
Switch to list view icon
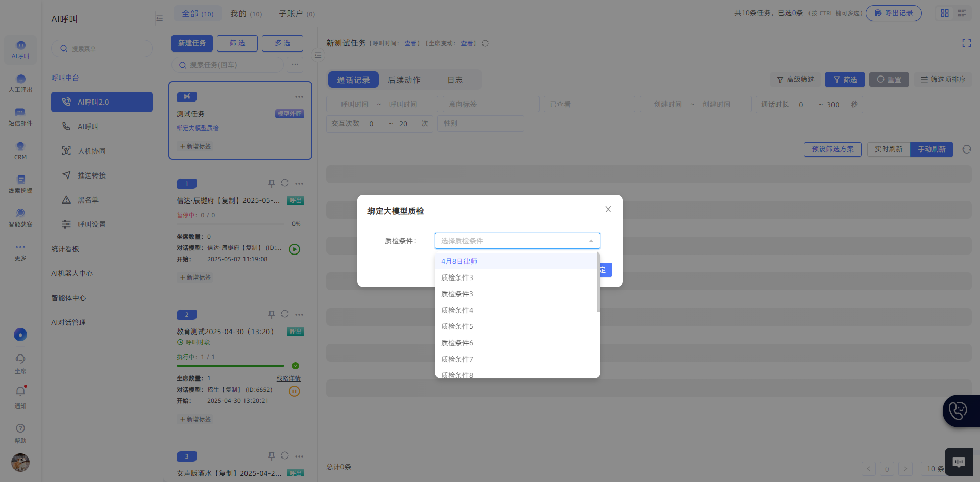(962, 13)
